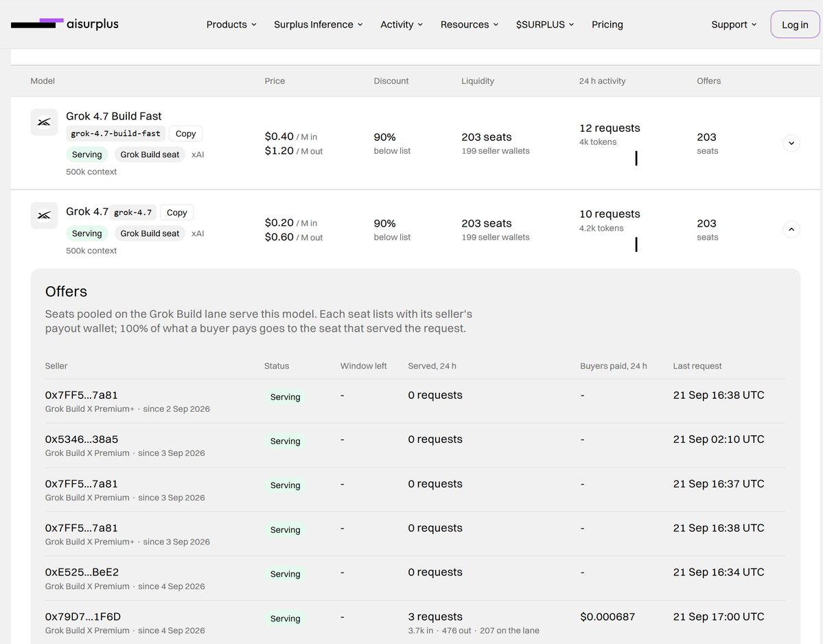Image resolution: width=823 pixels, height=644 pixels.
Task: Open the Support dropdown menu
Action: 734,25
